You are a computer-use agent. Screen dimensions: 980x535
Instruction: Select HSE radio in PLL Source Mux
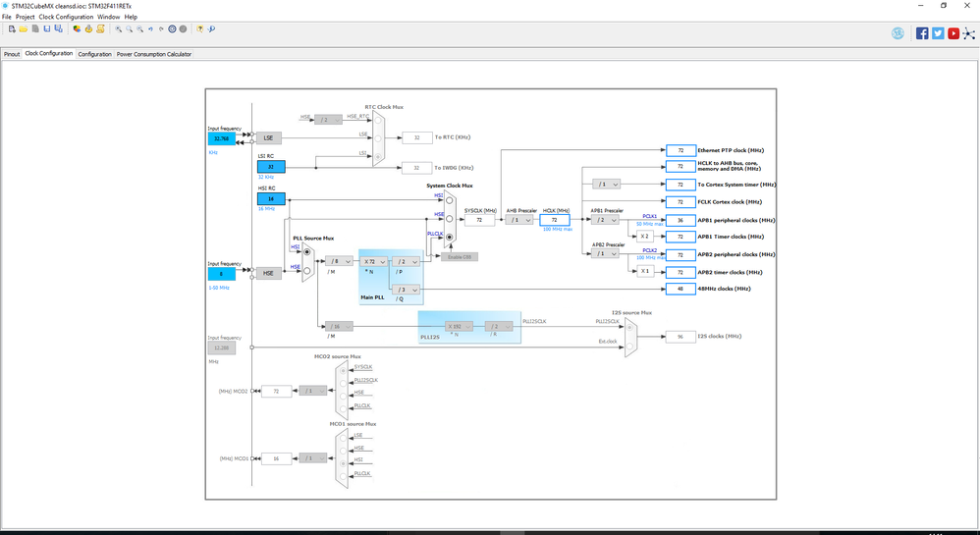[307, 271]
